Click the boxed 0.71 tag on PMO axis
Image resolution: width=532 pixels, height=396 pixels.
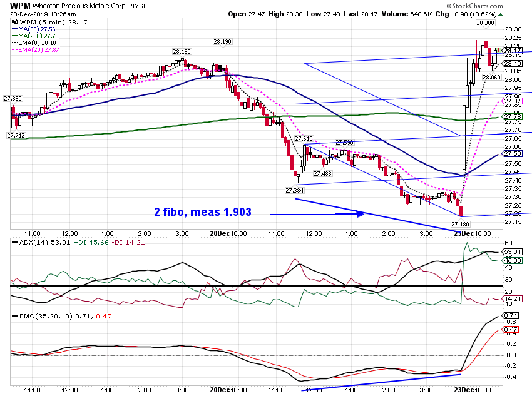click(x=511, y=316)
